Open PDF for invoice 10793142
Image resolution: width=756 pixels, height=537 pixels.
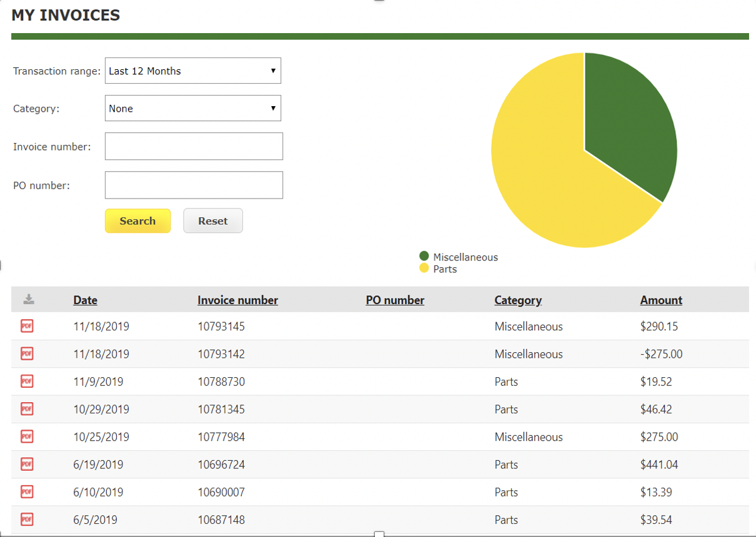click(27, 353)
